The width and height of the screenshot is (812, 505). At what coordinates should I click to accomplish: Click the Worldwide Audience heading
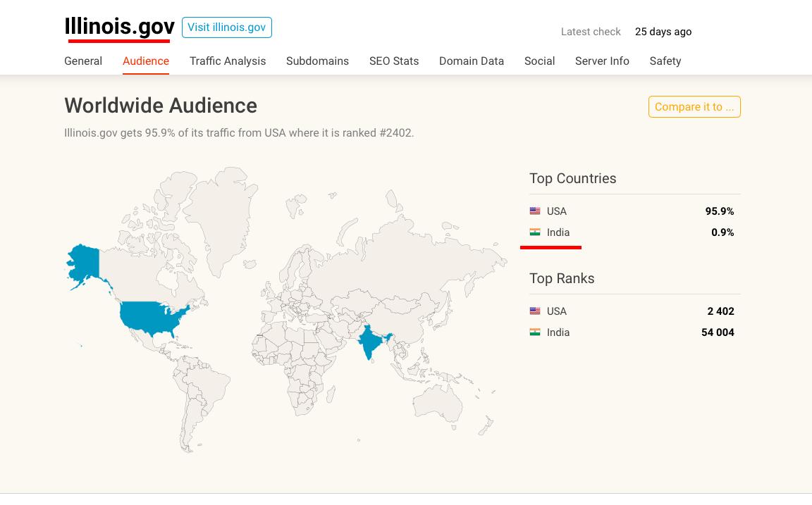(x=161, y=106)
